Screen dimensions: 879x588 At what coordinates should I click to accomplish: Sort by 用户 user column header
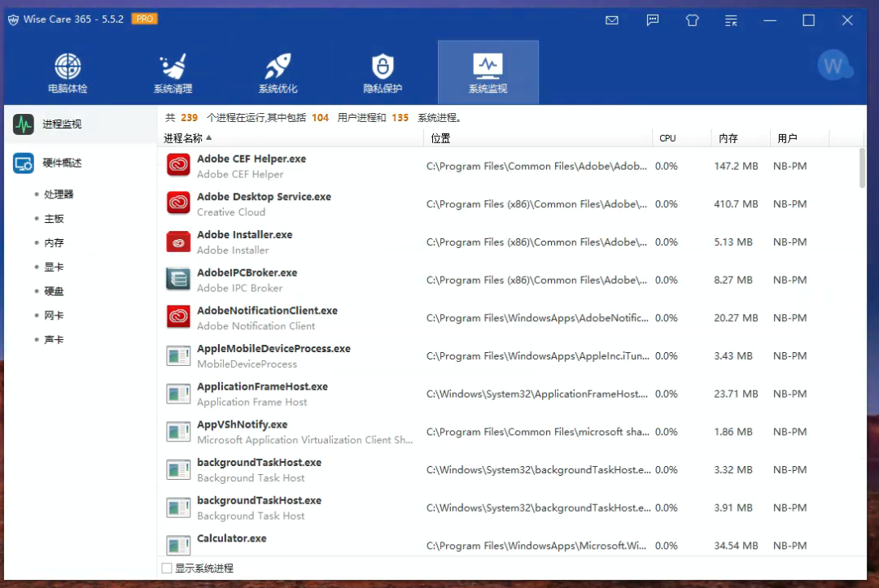tap(800, 138)
